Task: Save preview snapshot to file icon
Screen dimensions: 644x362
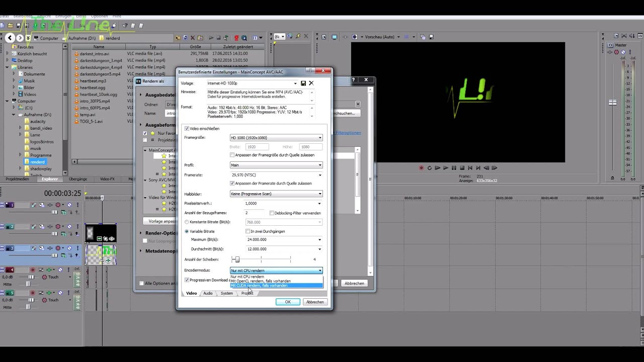Action: click(x=430, y=37)
